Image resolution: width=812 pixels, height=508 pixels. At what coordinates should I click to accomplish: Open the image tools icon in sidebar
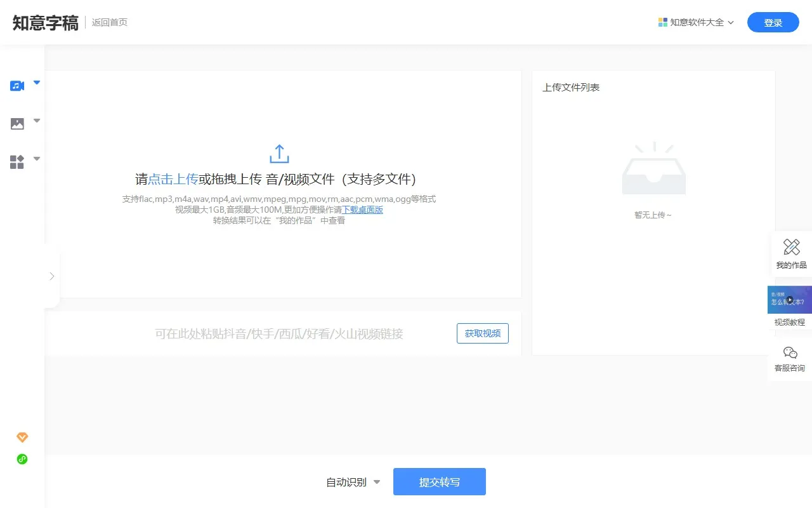16,123
